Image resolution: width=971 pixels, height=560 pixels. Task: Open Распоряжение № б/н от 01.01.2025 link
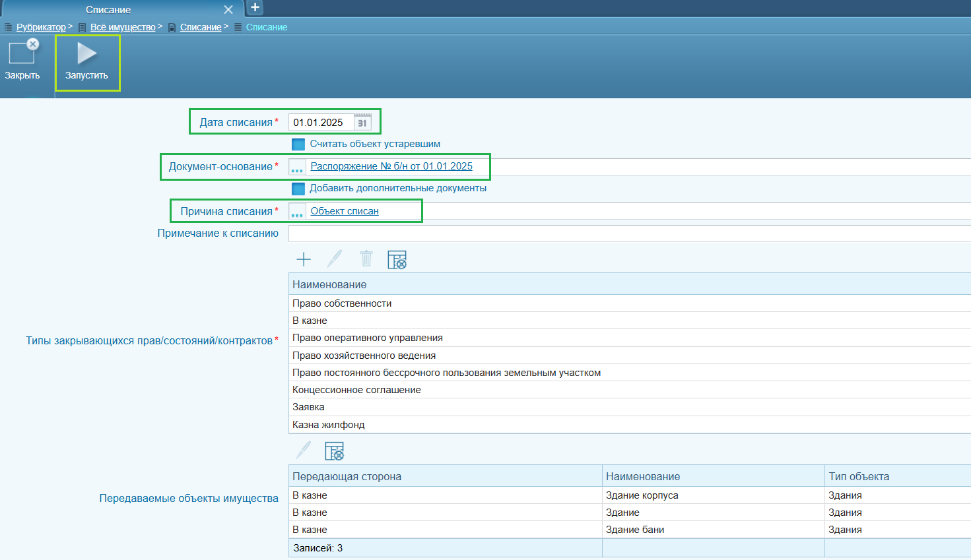pyautogui.click(x=391, y=166)
